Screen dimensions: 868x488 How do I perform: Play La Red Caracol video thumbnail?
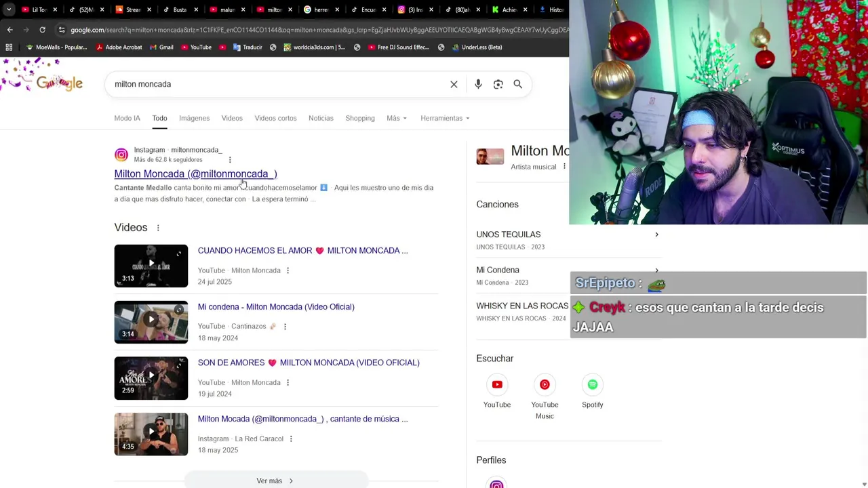151,434
